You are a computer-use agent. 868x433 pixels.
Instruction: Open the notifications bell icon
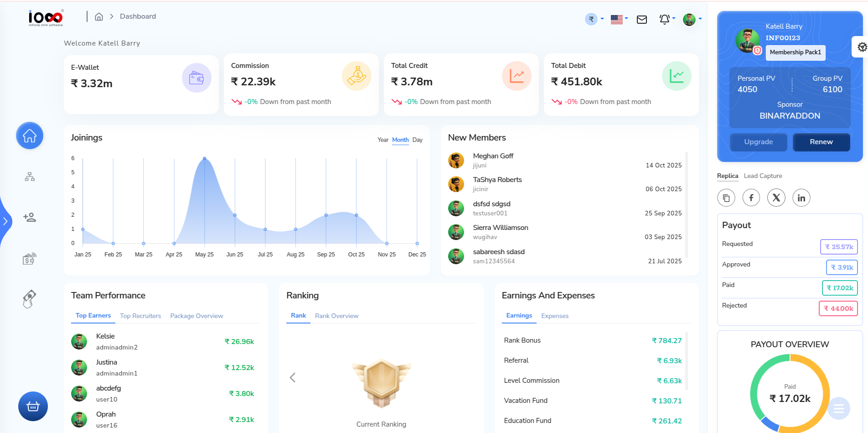tap(665, 19)
